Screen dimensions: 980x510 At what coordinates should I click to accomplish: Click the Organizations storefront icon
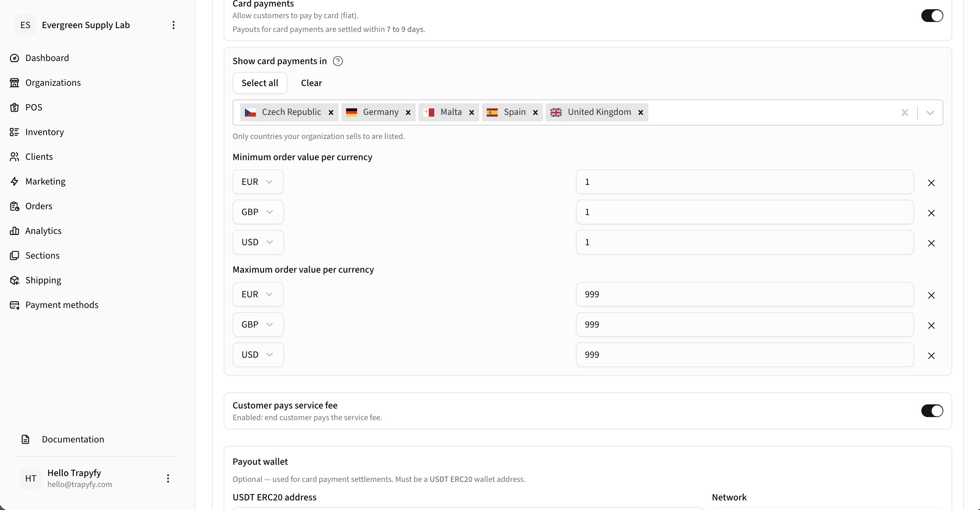pyautogui.click(x=14, y=83)
